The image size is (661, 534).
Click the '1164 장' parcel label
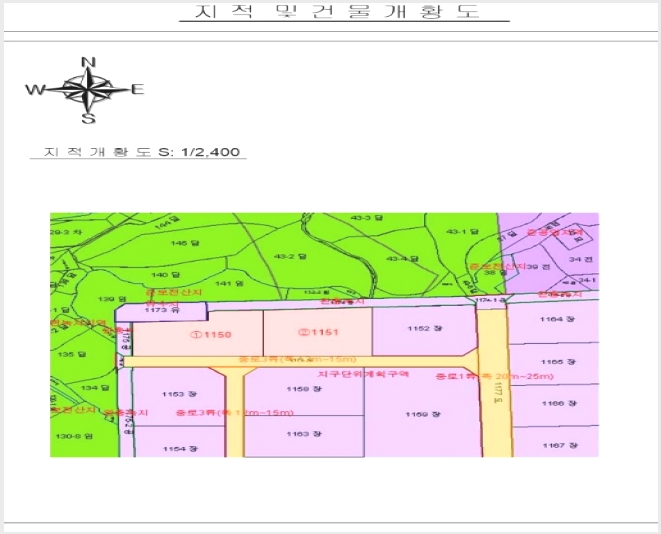[557, 319]
